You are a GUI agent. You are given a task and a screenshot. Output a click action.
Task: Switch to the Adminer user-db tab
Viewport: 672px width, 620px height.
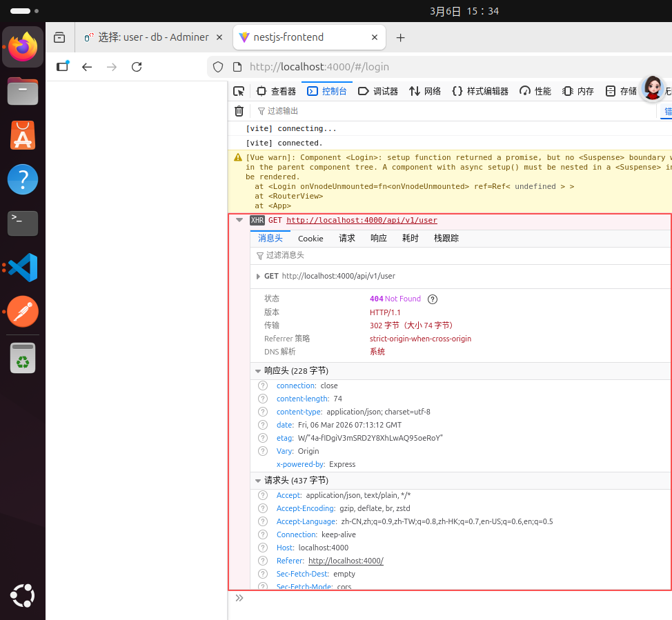pyautogui.click(x=152, y=37)
